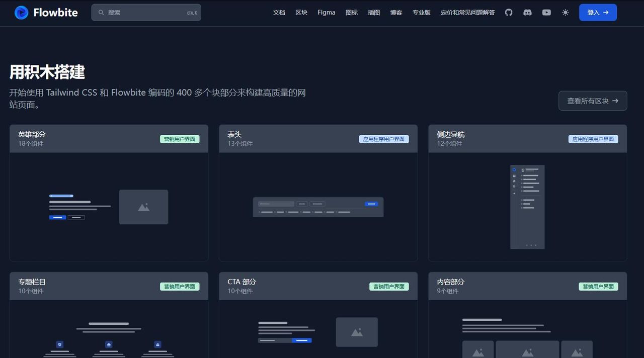The width and height of the screenshot is (644, 358).
Task: Toggle light mode with the sun icon
Action: point(565,12)
